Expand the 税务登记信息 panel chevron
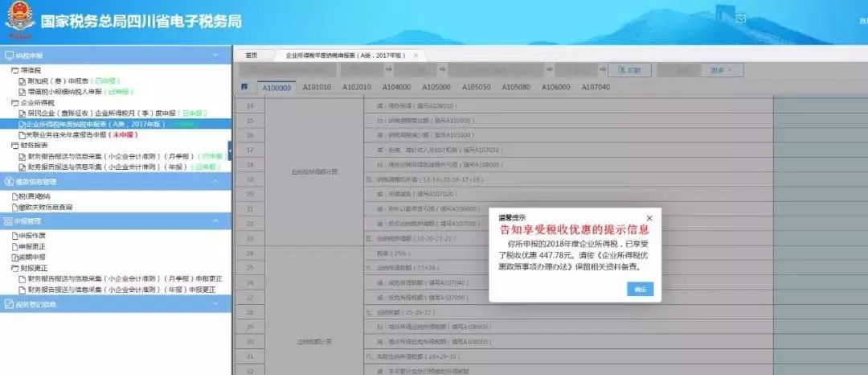This screenshot has width=868, height=375. 216,304
